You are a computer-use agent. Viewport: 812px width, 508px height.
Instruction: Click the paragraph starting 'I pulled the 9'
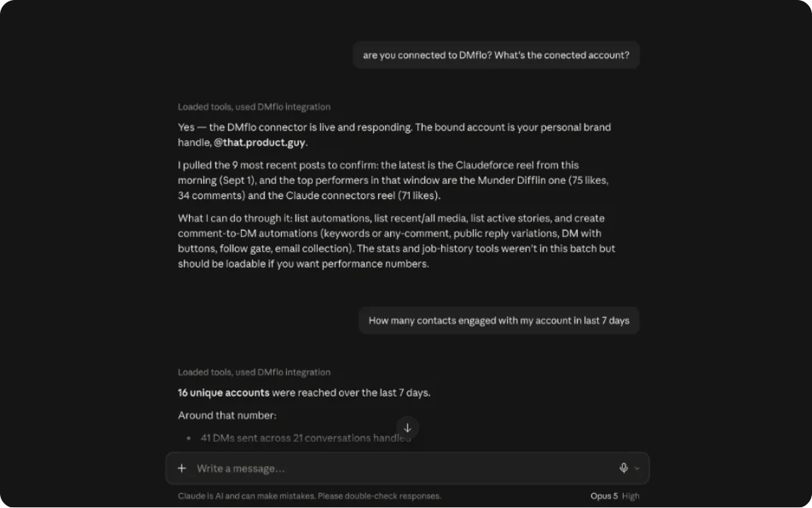point(393,180)
